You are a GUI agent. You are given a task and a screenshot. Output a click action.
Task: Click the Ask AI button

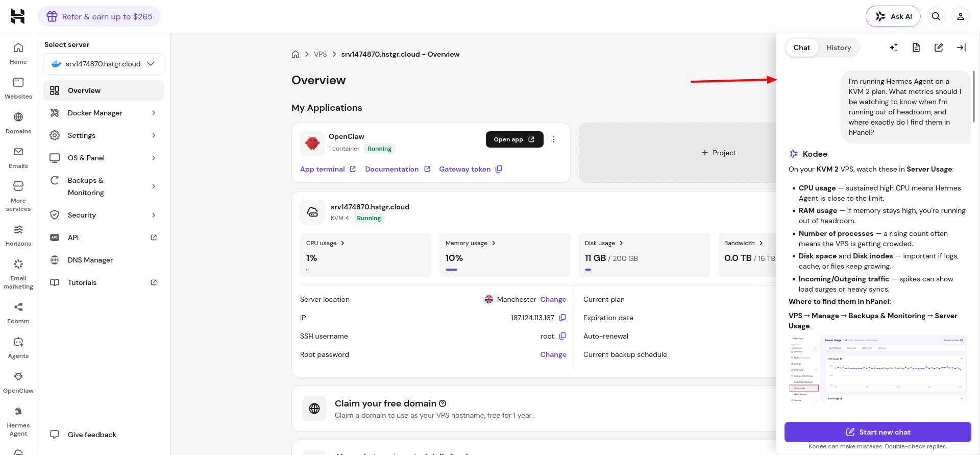pos(893,16)
